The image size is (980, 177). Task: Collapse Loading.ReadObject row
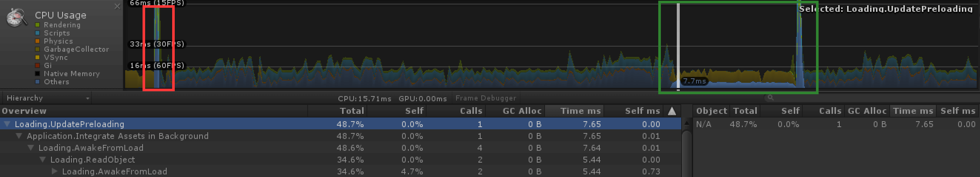pos(42,160)
